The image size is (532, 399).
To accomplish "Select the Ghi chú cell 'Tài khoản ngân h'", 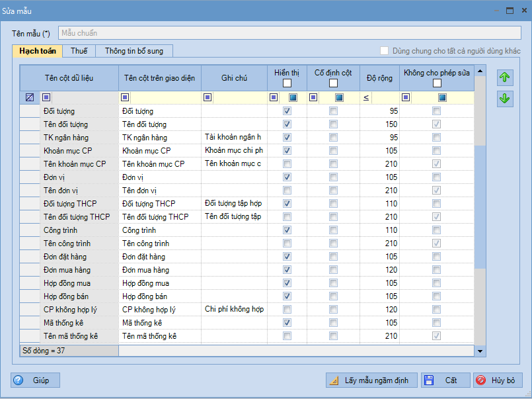I will pos(234,137).
